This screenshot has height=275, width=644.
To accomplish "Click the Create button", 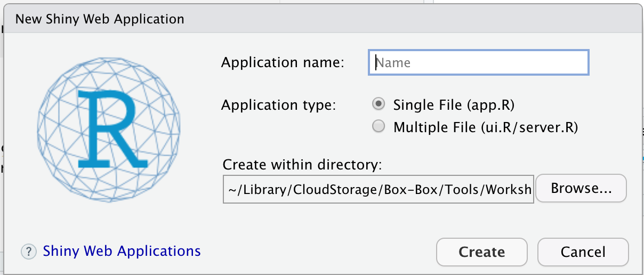I will coord(482,252).
